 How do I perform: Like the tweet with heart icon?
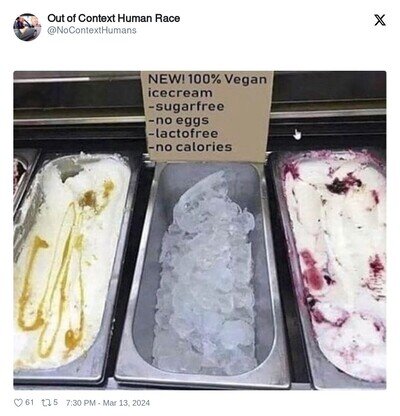18,403
